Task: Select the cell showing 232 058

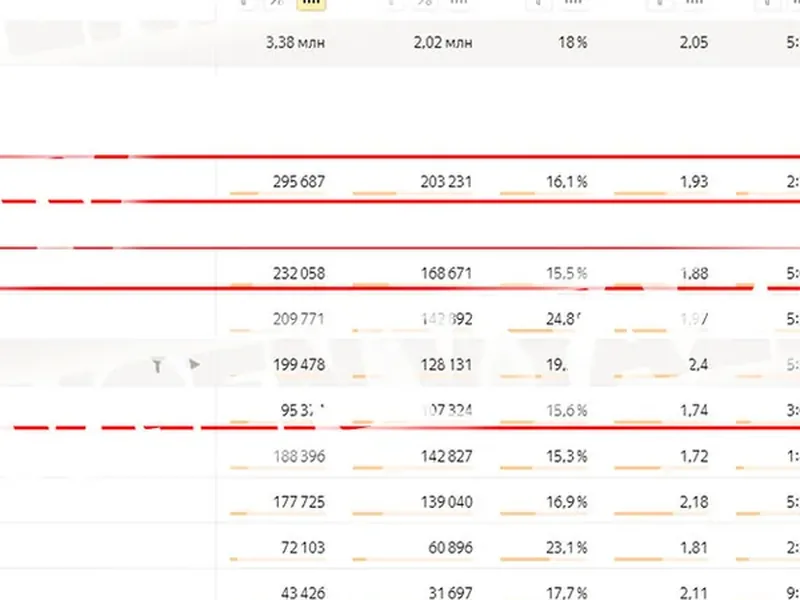Action: coord(298,273)
